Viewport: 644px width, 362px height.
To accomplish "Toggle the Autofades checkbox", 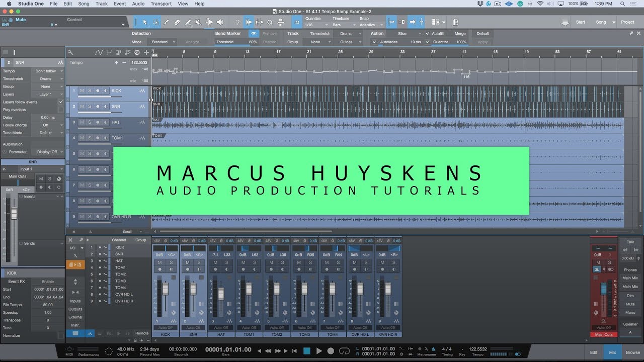I will point(374,42).
